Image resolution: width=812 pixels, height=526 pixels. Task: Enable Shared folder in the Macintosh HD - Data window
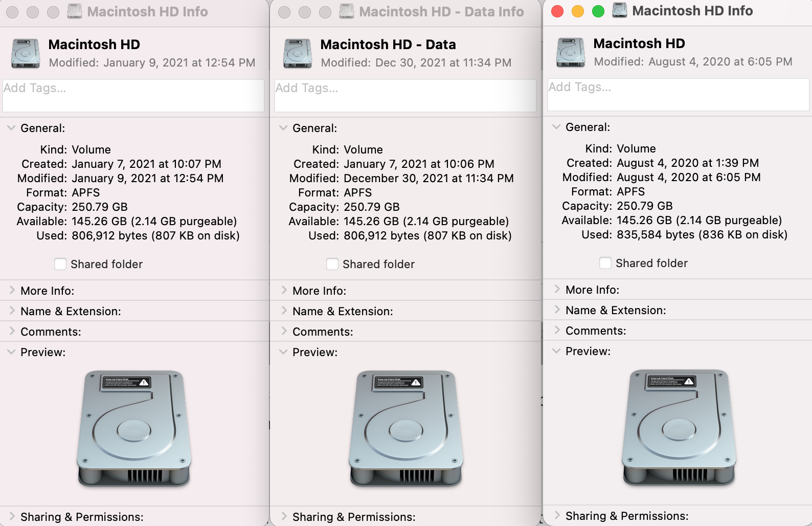click(x=332, y=264)
